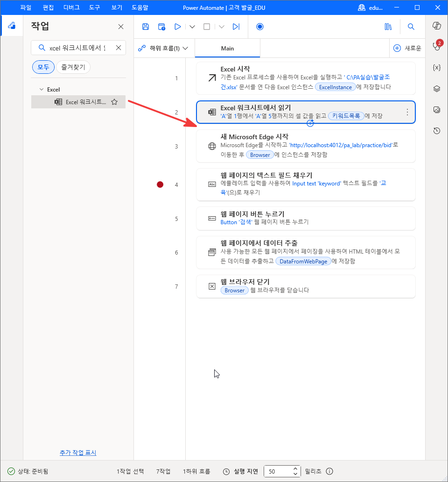Select the 새 Microsoft Edge 시작 step
The width and height of the screenshot is (448, 482).
[306, 146]
